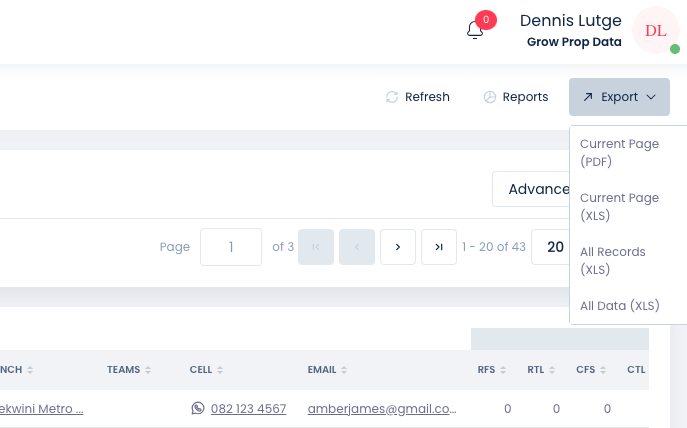The image size is (687, 428).
Task: Open the phone number 082 123 4567
Action: [x=248, y=409]
